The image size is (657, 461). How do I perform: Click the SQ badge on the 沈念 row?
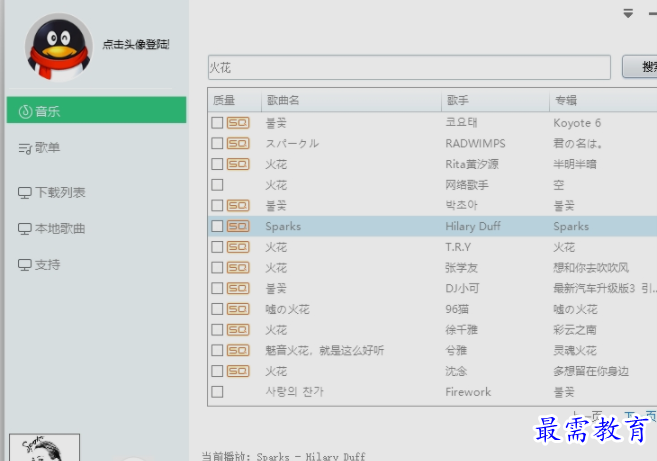tap(238, 371)
